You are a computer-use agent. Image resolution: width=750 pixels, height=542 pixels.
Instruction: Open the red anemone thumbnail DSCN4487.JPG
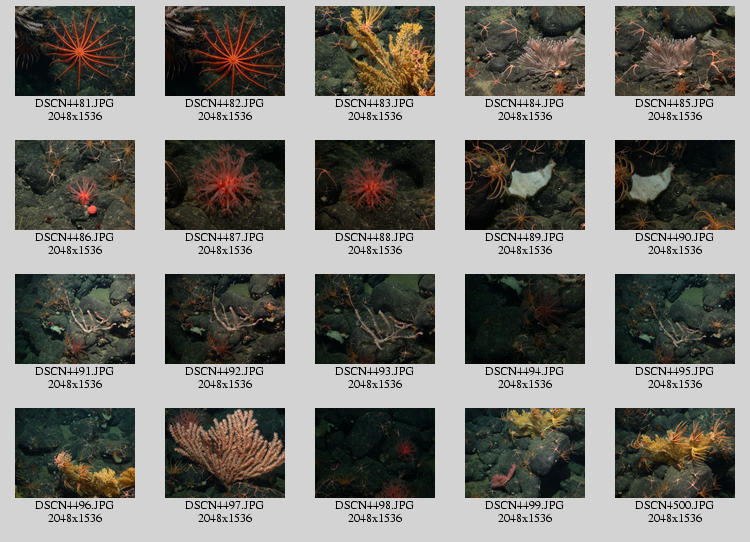tap(225, 185)
